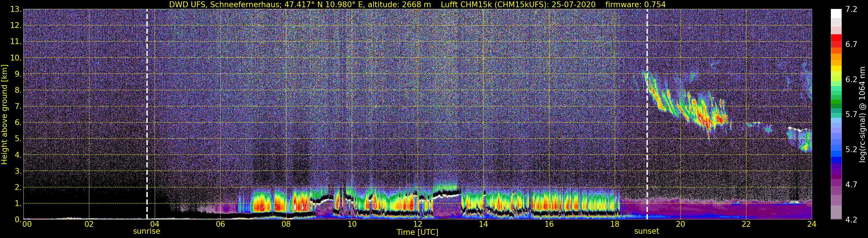Click the colorbar value '6.2'
Viewport: 868px width, 238px height.
click(x=851, y=80)
